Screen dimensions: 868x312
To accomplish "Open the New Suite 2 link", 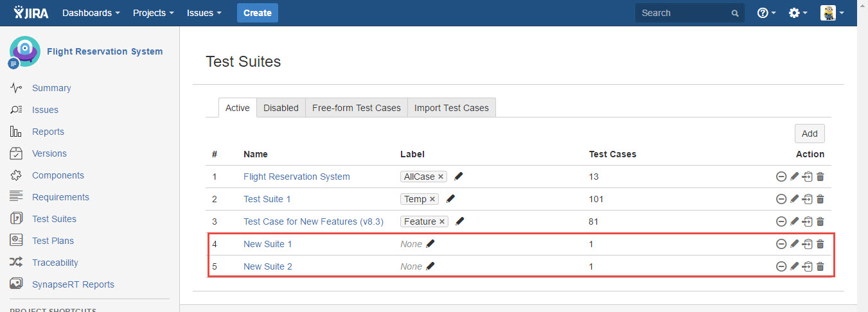I will point(268,266).
